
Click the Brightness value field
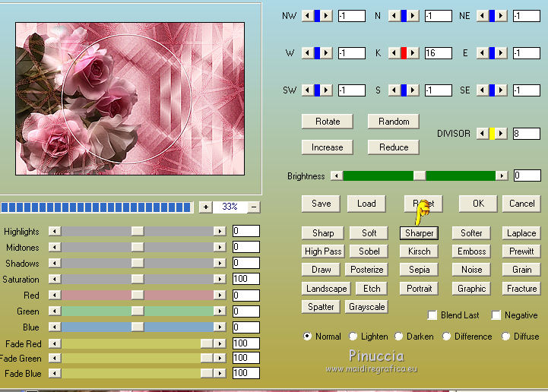[x=527, y=175]
